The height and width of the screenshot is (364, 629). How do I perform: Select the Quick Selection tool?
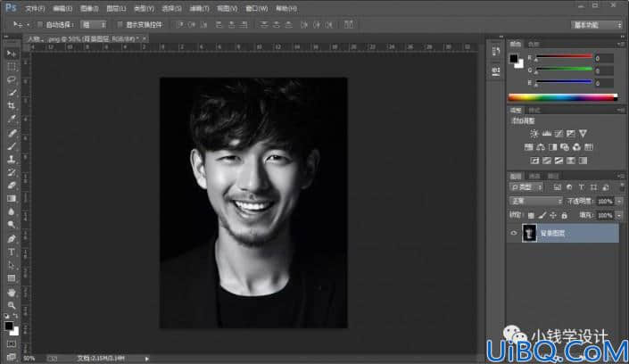click(12, 93)
